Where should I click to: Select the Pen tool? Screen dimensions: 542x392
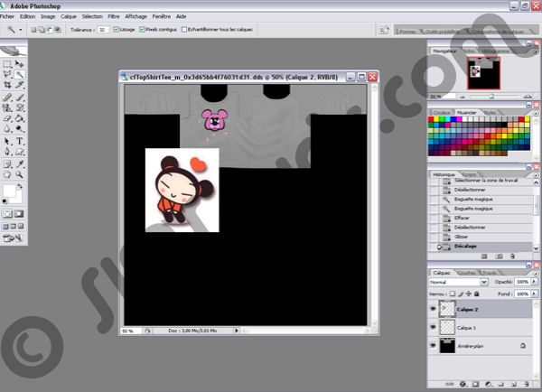tap(7, 152)
